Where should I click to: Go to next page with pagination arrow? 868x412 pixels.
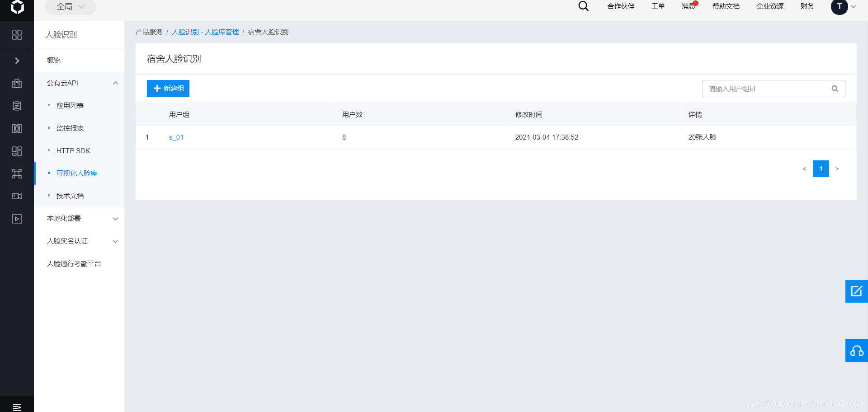(x=837, y=169)
